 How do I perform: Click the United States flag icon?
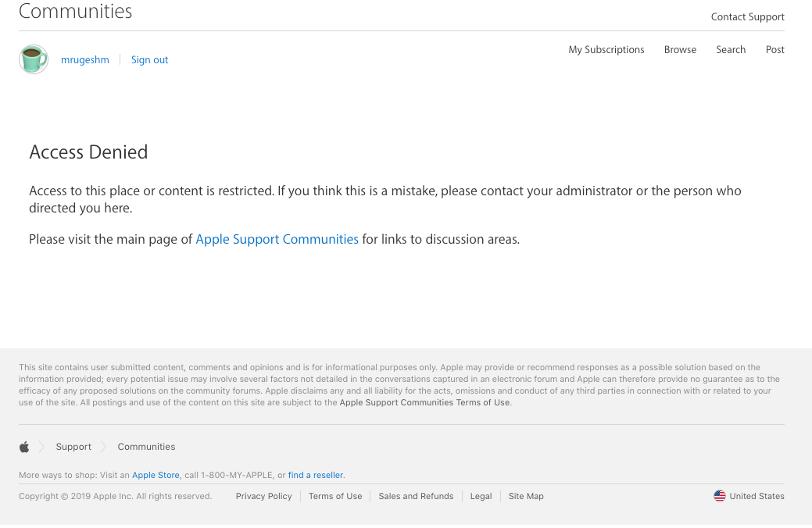click(x=720, y=496)
